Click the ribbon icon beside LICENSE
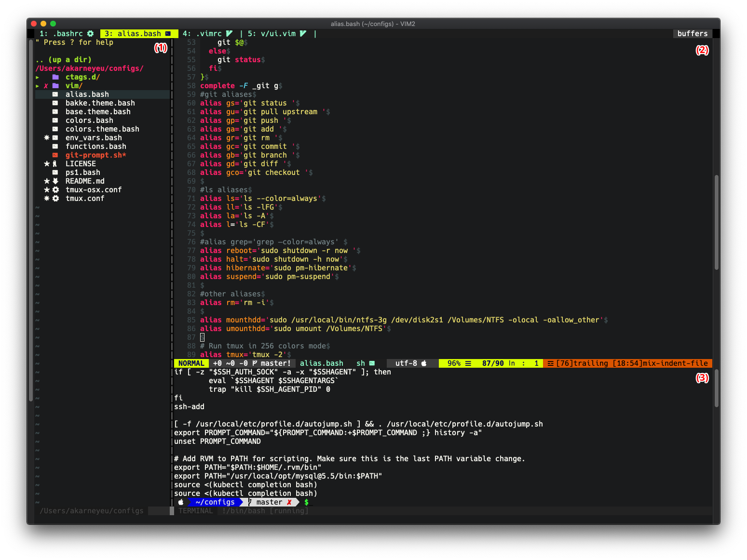Screen dimensions: 747x560 (x=55, y=163)
